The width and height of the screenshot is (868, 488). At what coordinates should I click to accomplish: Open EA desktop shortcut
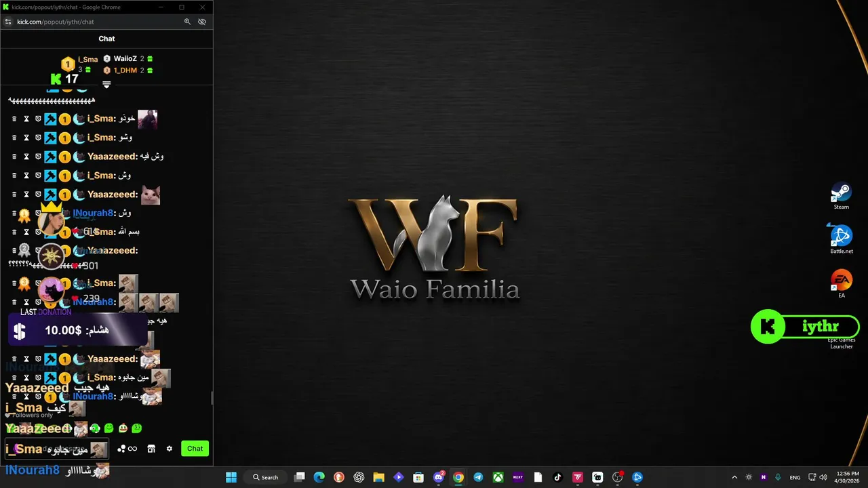842,284
